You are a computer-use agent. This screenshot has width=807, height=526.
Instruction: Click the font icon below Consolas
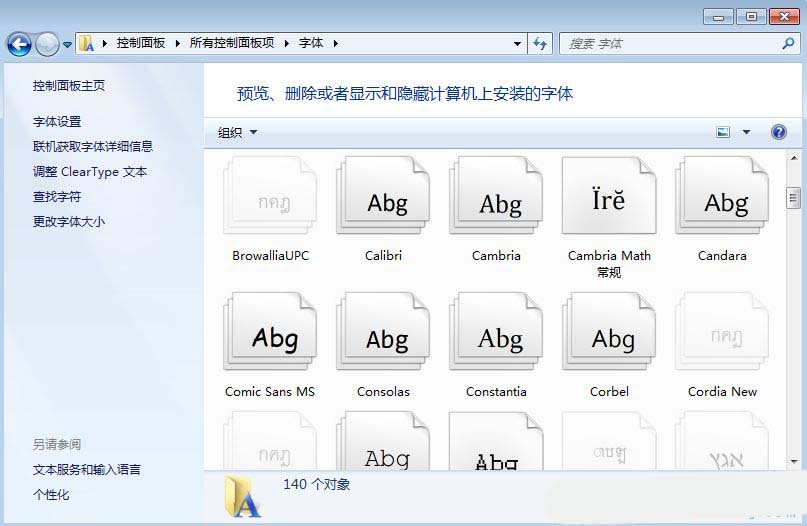(x=383, y=441)
